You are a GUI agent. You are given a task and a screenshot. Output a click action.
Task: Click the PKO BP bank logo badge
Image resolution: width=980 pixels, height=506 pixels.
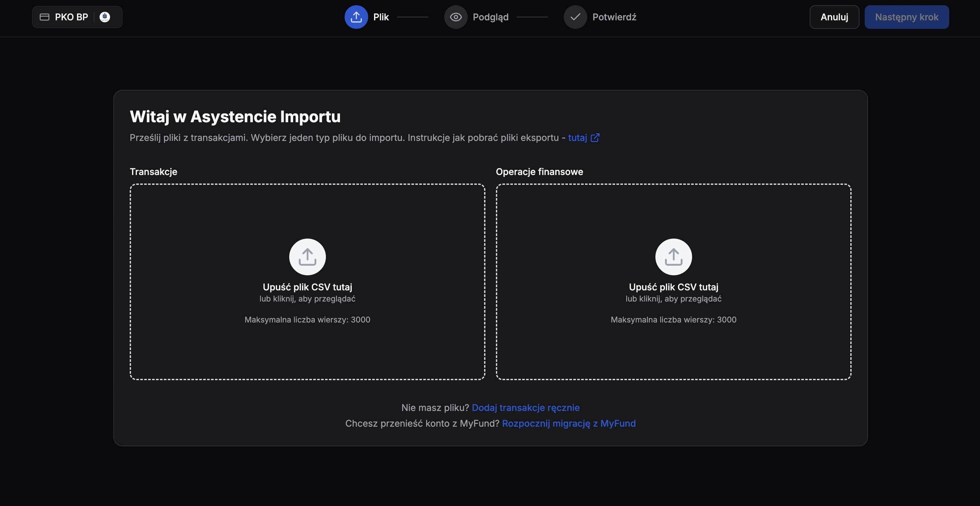click(105, 16)
